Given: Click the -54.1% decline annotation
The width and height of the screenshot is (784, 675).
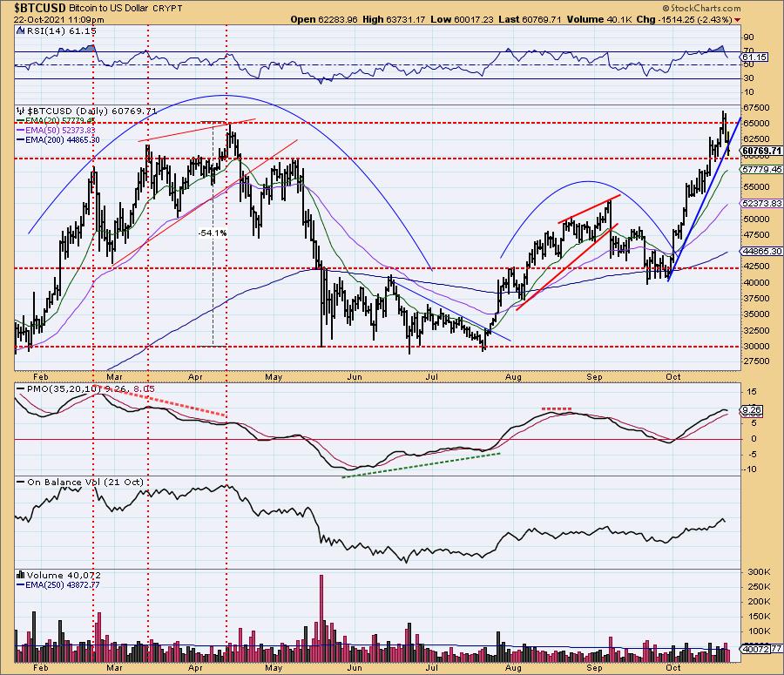Looking at the screenshot, I should pyautogui.click(x=213, y=233).
